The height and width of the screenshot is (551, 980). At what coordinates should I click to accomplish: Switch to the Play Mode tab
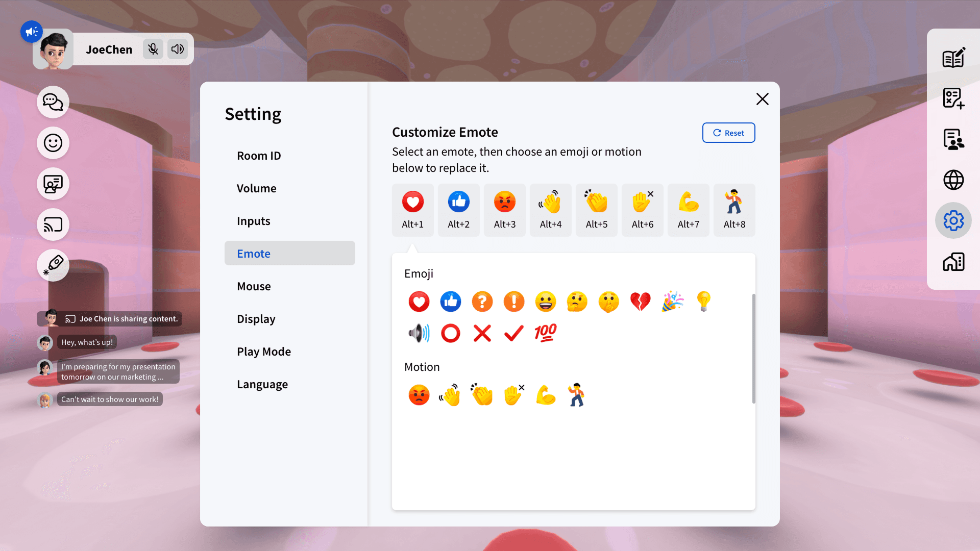(263, 352)
